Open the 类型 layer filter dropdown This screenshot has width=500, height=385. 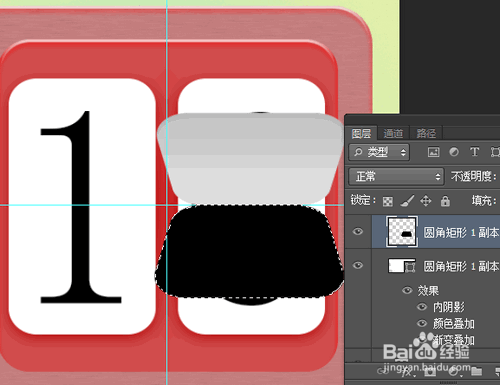[x=379, y=152]
